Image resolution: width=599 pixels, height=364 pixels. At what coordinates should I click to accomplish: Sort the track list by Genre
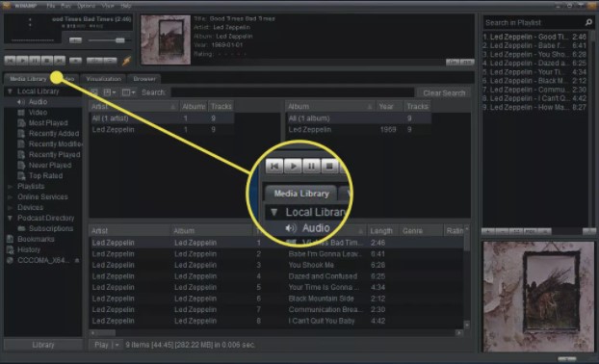(x=421, y=231)
